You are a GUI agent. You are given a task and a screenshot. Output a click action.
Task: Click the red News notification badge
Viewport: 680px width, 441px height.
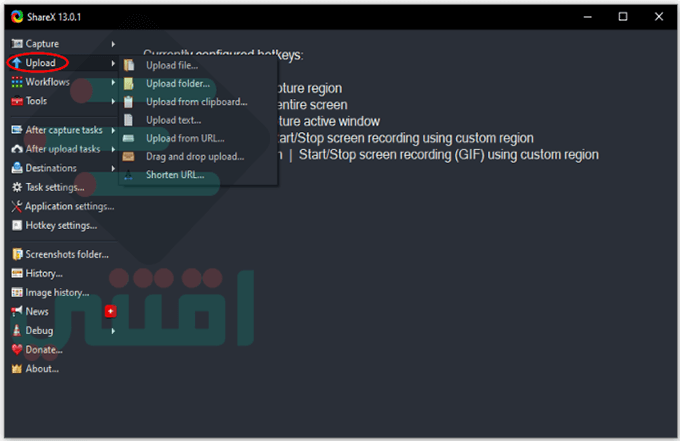[x=111, y=311]
